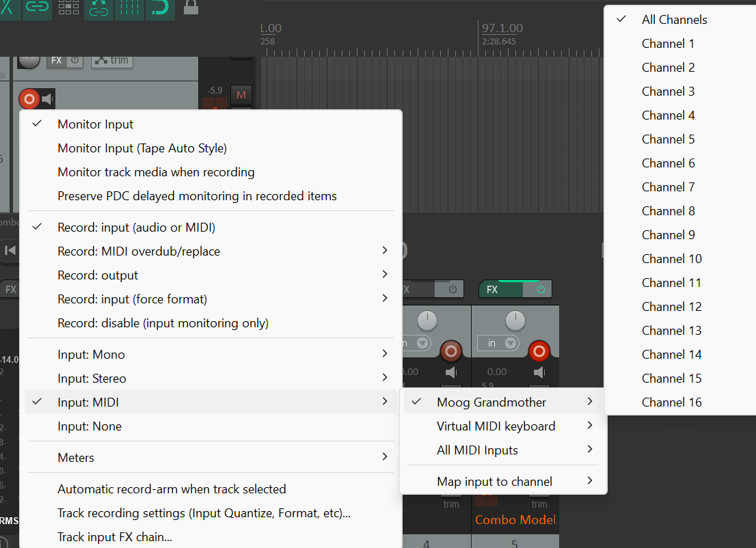The height and width of the screenshot is (548, 756).
Task: Click the 97.1.00 timeline ruler marker
Action: point(502,28)
